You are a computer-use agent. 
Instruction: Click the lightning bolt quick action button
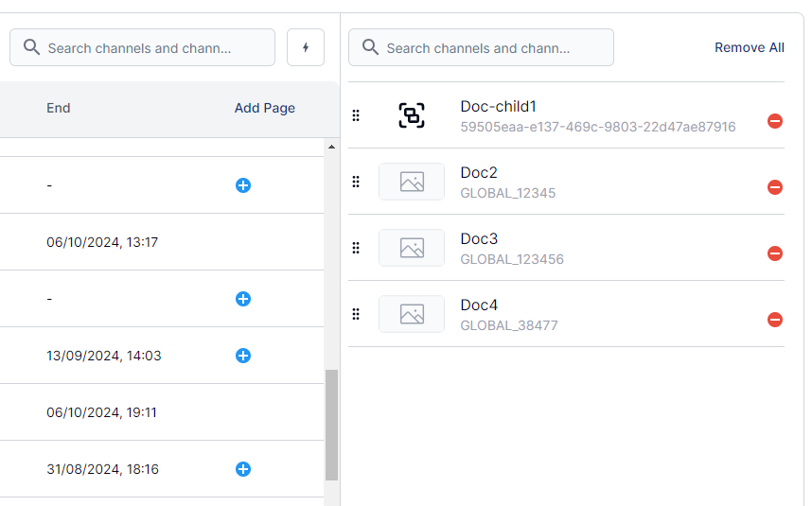coord(305,47)
